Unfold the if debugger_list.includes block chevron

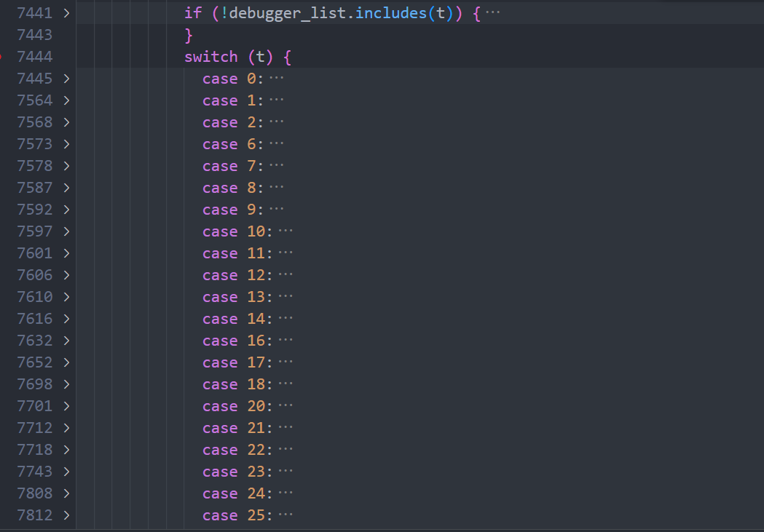pos(66,13)
